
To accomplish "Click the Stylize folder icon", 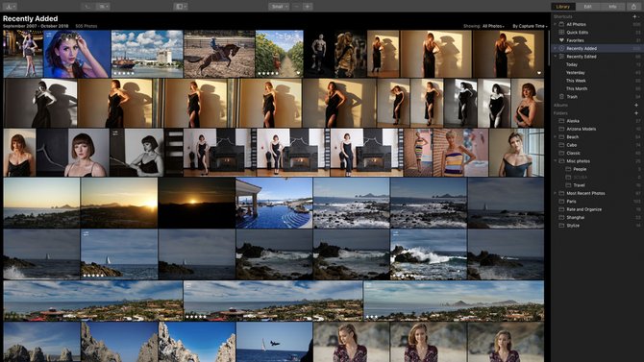I will (561, 226).
